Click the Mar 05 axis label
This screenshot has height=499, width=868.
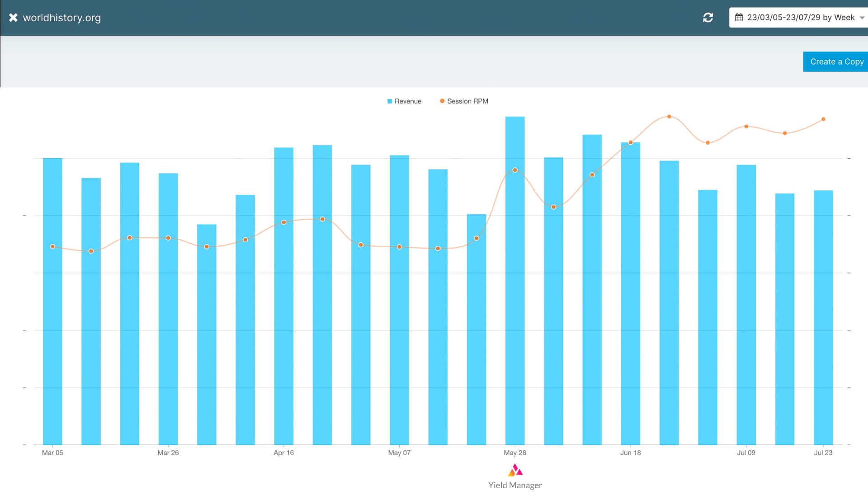(52, 453)
